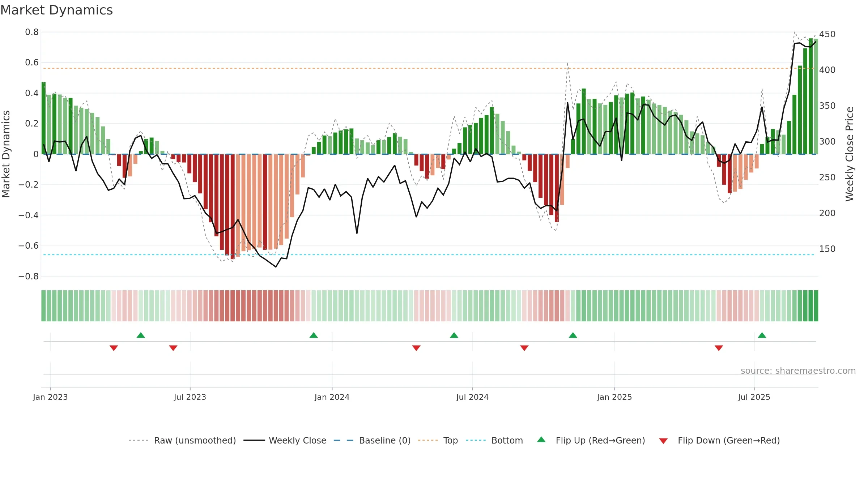Toggle Flip Up (Red→Green) legend entry

pyautogui.click(x=591, y=440)
